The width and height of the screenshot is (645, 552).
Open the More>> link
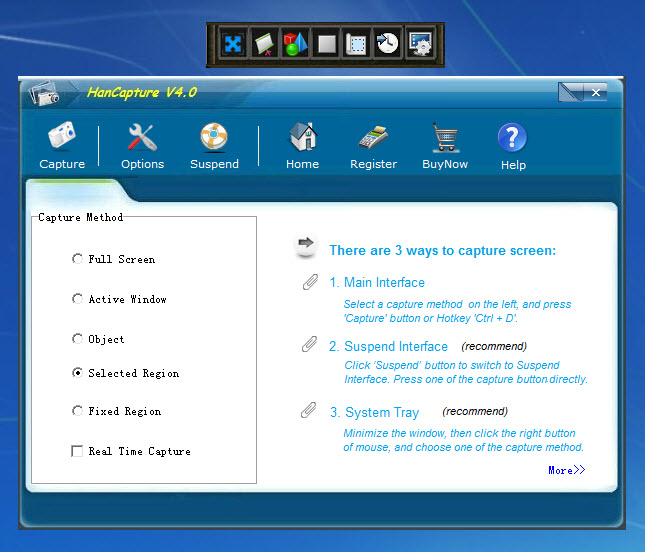[566, 470]
